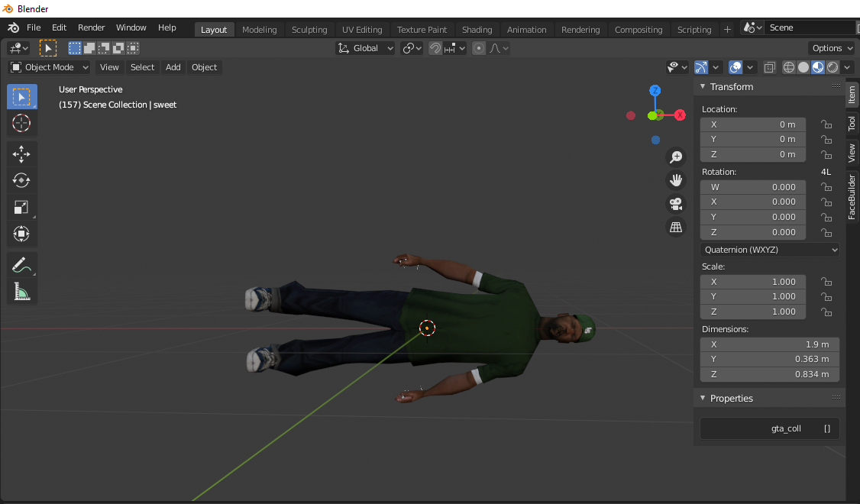Set selection mode to invert
The image size is (860, 504).
118,48
